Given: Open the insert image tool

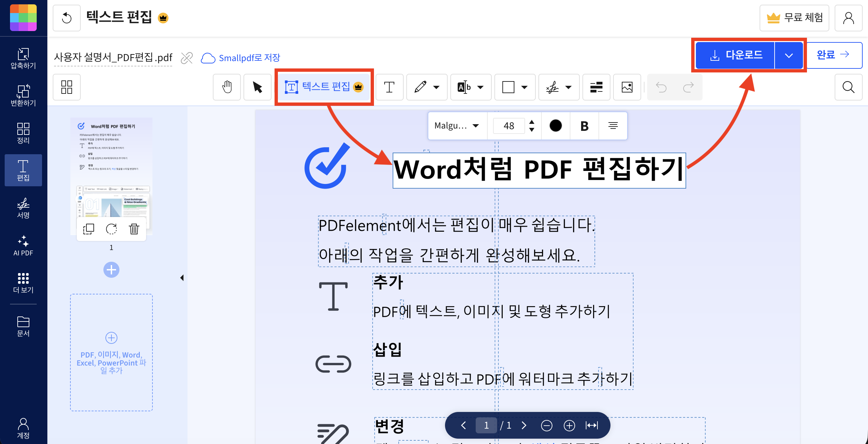Looking at the screenshot, I should click(x=626, y=87).
